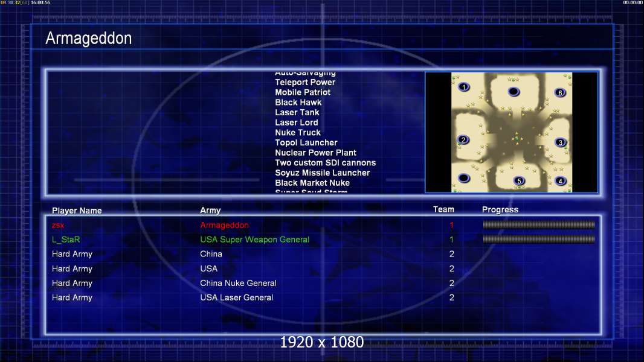Click 'USA Laser General' army cell
The height and width of the screenshot is (362, 644).
237,297
